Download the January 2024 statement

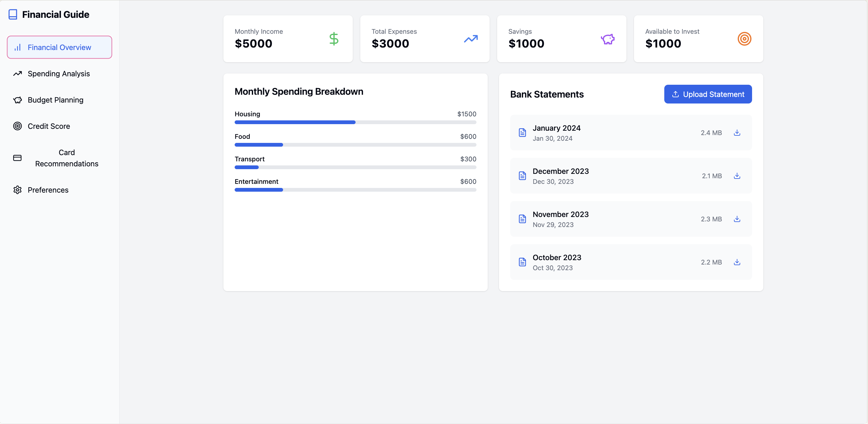[x=737, y=133]
